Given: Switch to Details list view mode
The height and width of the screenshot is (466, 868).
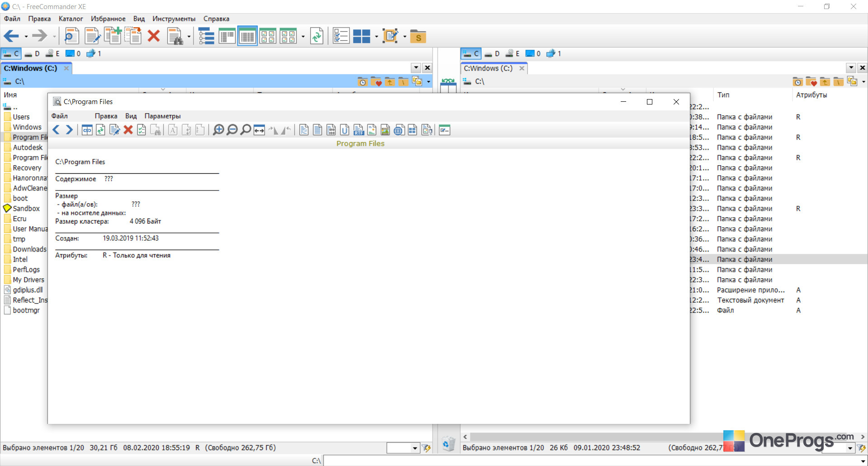Looking at the screenshot, I should point(247,36).
